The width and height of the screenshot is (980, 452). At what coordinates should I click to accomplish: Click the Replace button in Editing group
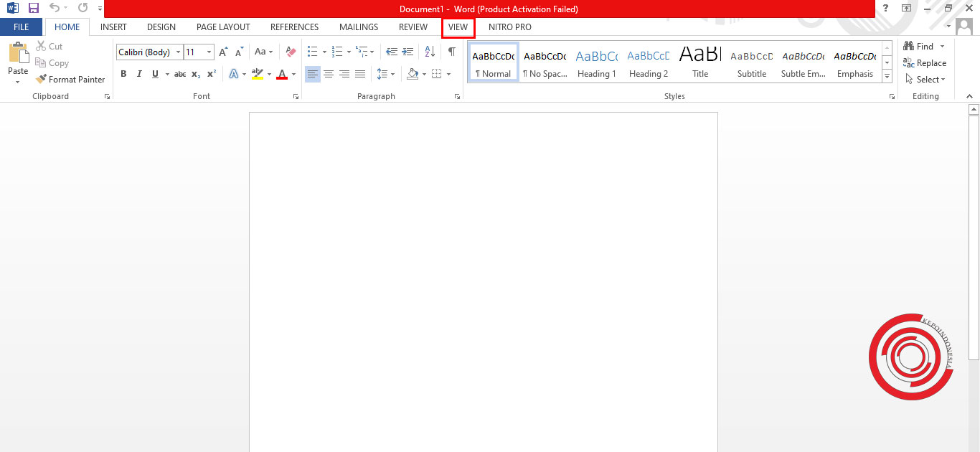coord(925,62)
